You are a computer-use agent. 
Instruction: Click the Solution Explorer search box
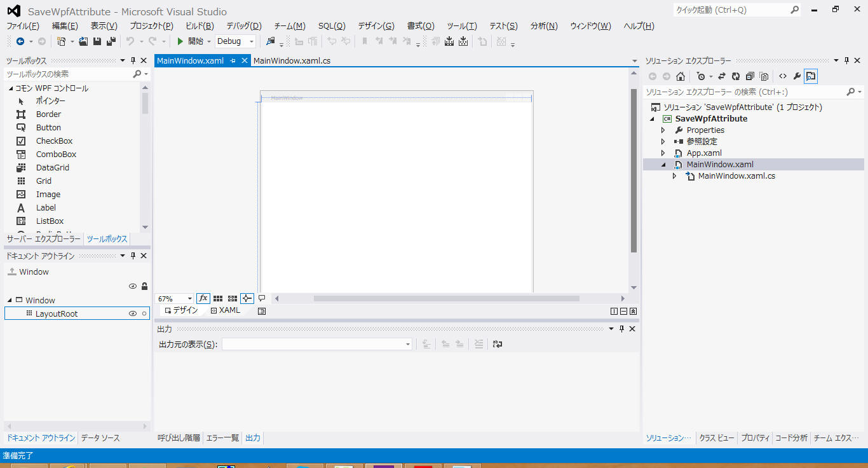[745, 92]
